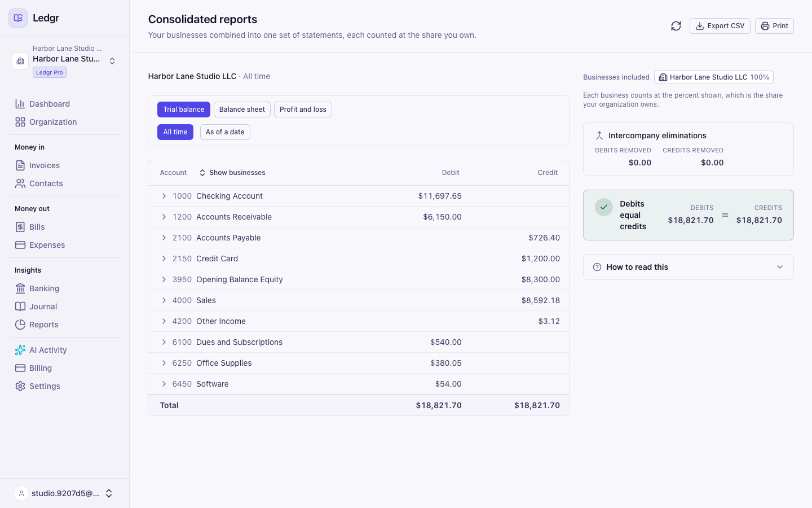Select the All time period option

click(175, 132)
